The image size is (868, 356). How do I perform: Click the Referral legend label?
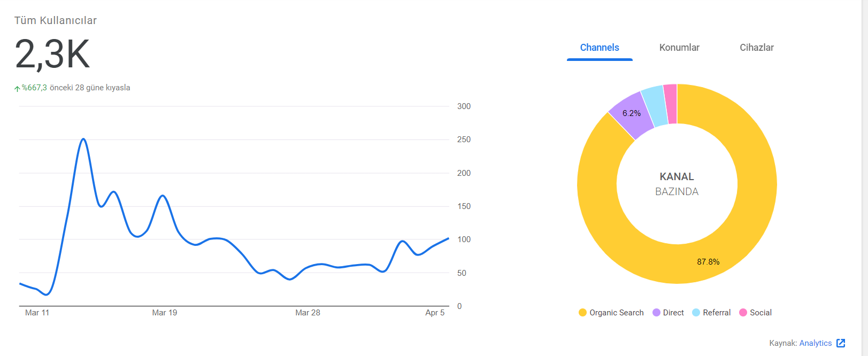pyautogui.click(x=717, y=313)
